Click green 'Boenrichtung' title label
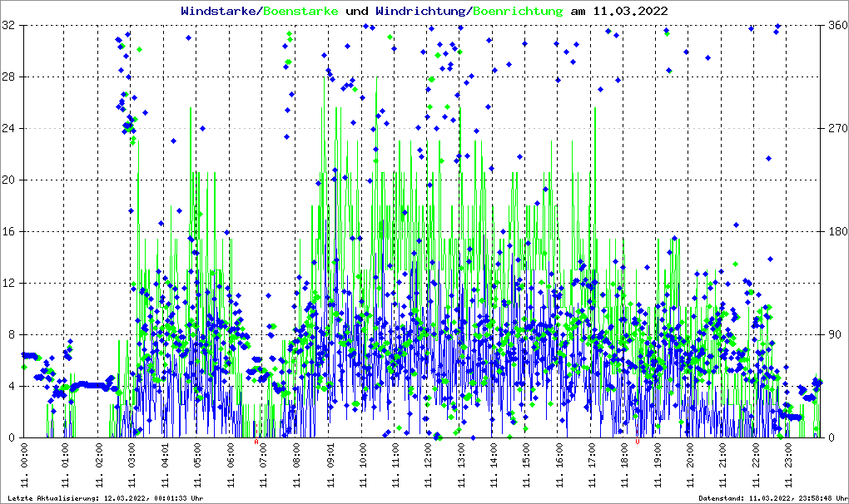 518,11
